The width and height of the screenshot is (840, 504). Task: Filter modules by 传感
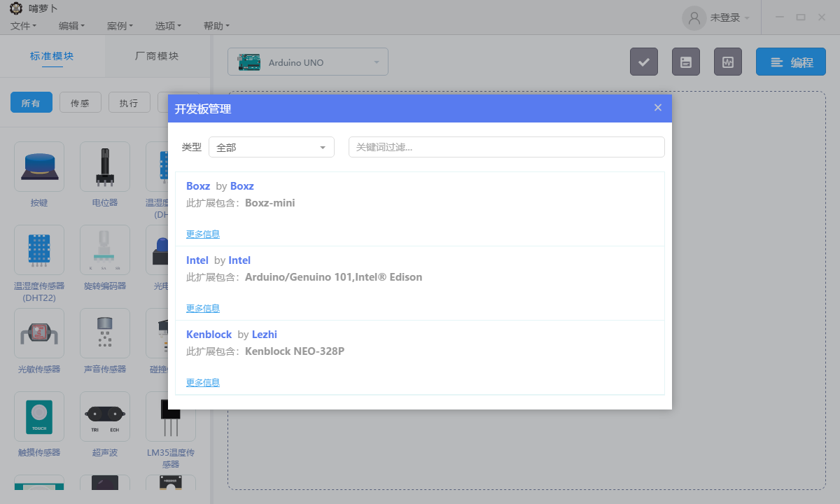tap(80, 103)
